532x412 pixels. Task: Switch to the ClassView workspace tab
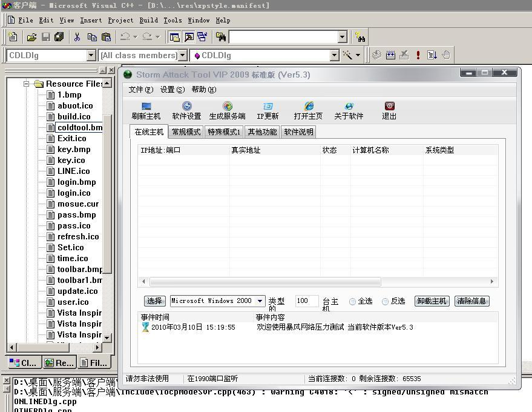24,363
